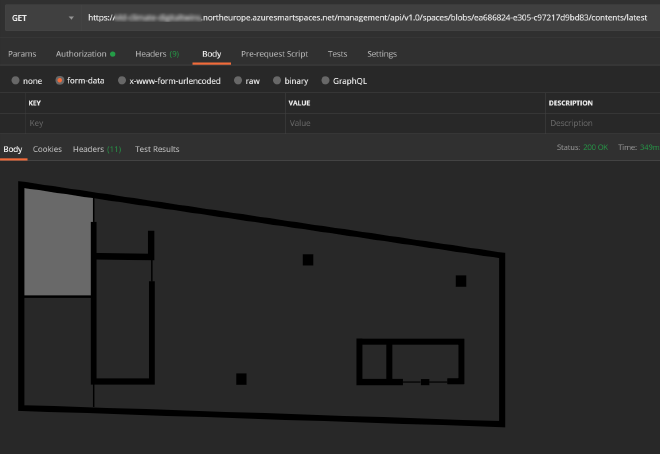
Task: Click the Value input cell
Action: [415, 123]
